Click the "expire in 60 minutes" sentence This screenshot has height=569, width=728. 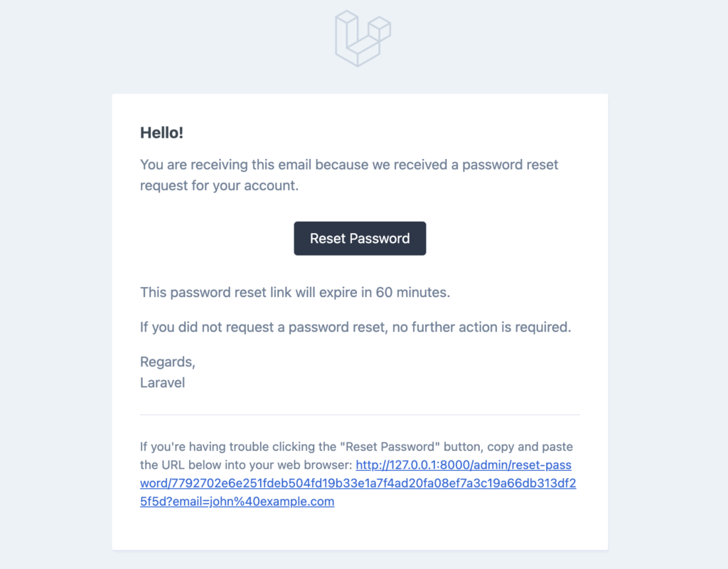295,292
